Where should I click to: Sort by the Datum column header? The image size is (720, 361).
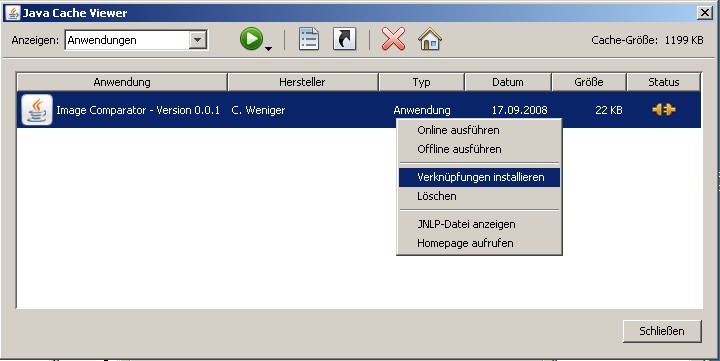(508, 82)
